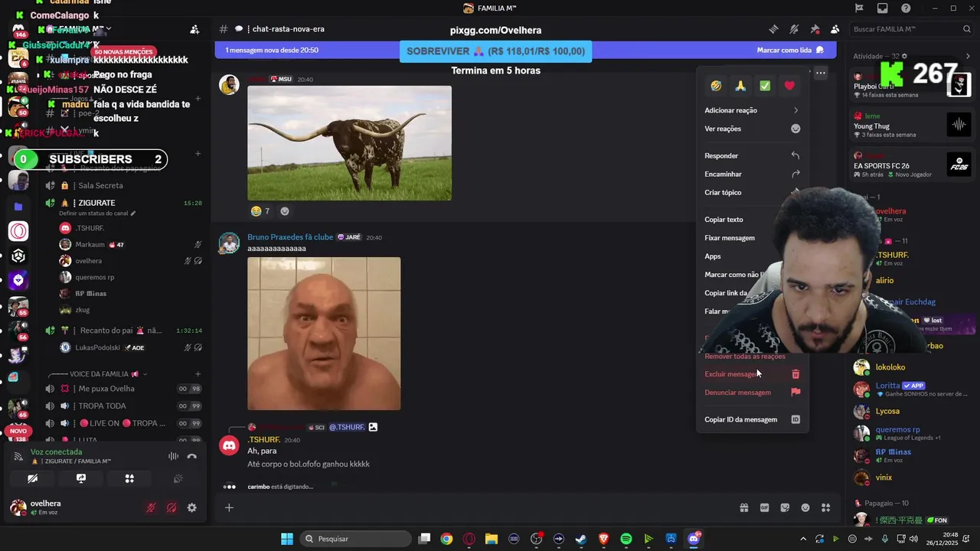Open the gift icon in message box
Viewport: 980px width, 551px height.
pos(743,507)
